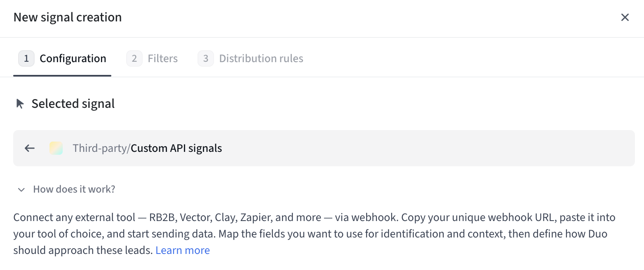Viewport: 644px width, 270px height.
Task: Open the Learn more link
Action: coord(183,250)
